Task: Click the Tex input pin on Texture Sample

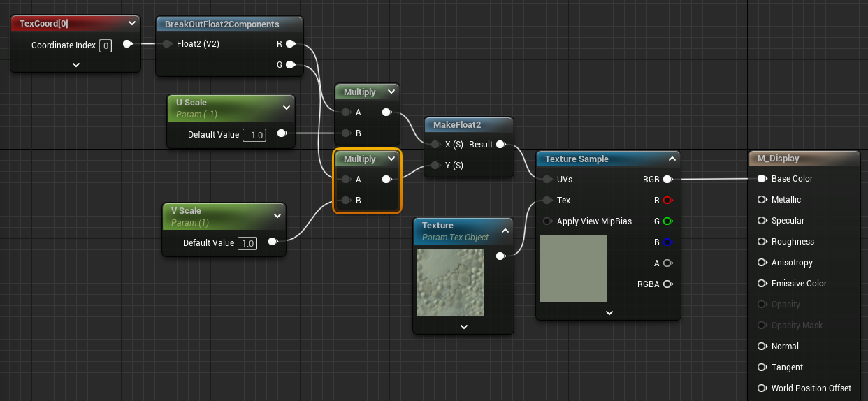Action: click(547, 200)
